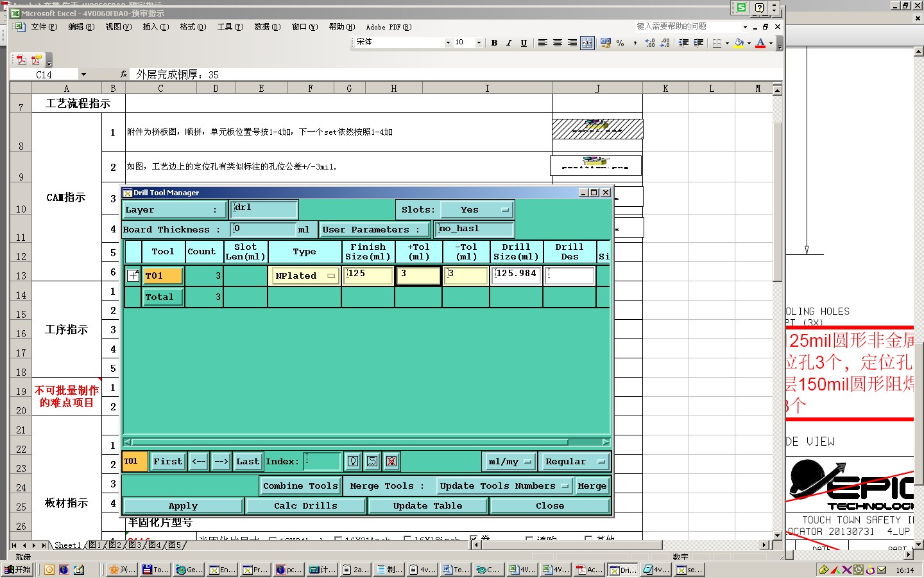
Task: Click the Finish Size field 125
Action: click(368, 276)
